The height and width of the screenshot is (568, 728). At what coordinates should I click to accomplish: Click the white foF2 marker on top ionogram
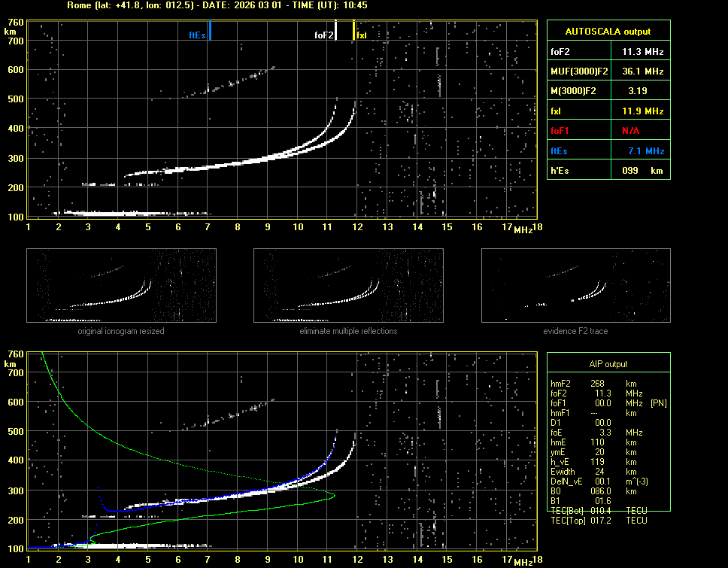(336, 31)
